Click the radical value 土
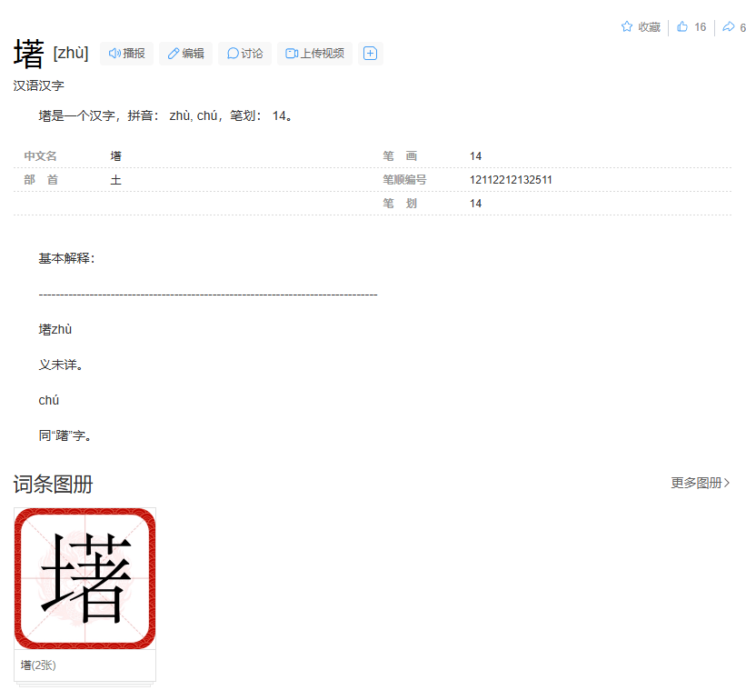The image size is (746, 700). pos(115,180)
